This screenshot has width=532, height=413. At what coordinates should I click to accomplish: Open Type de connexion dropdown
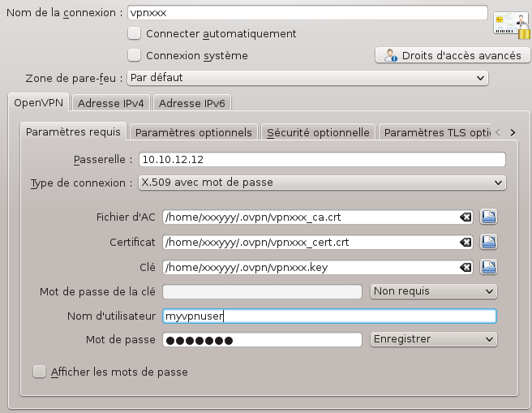pos(322,183)
